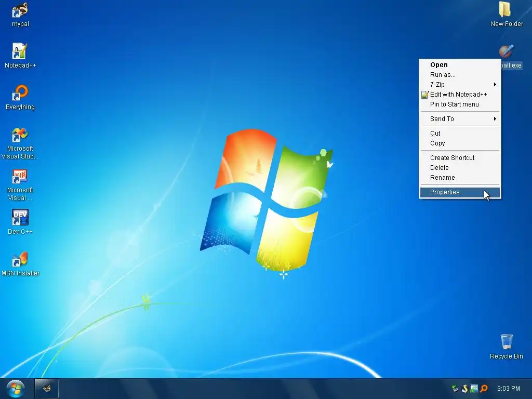
Task: Click the yellow S icon in system tray
Action: [465, 389]
